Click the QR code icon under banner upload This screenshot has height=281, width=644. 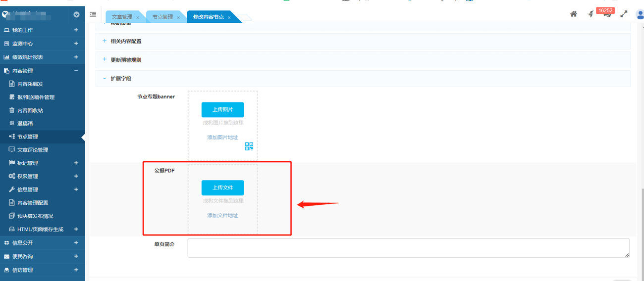[x=249, y=146]
